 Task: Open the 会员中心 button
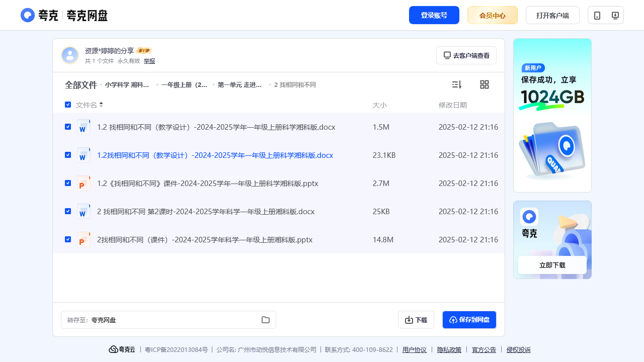click(x=493, y=15)
